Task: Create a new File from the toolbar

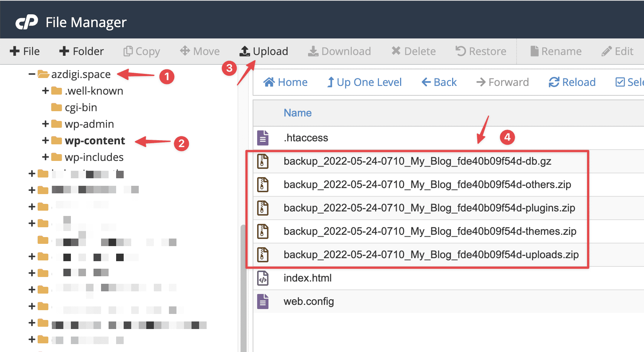Action: coord(25,51)
